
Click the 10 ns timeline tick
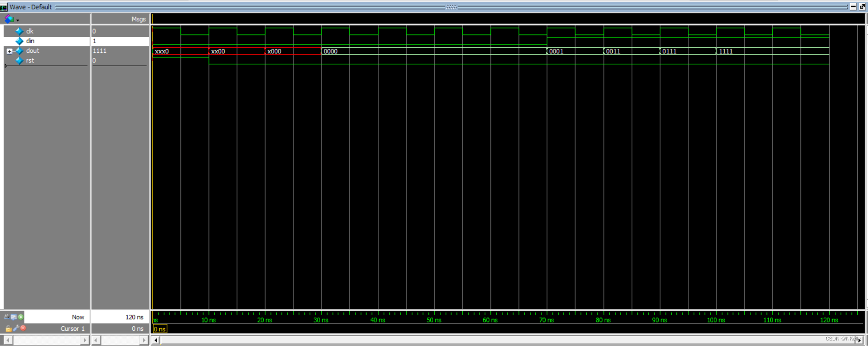pyautogui.click(x=209, y=320)
